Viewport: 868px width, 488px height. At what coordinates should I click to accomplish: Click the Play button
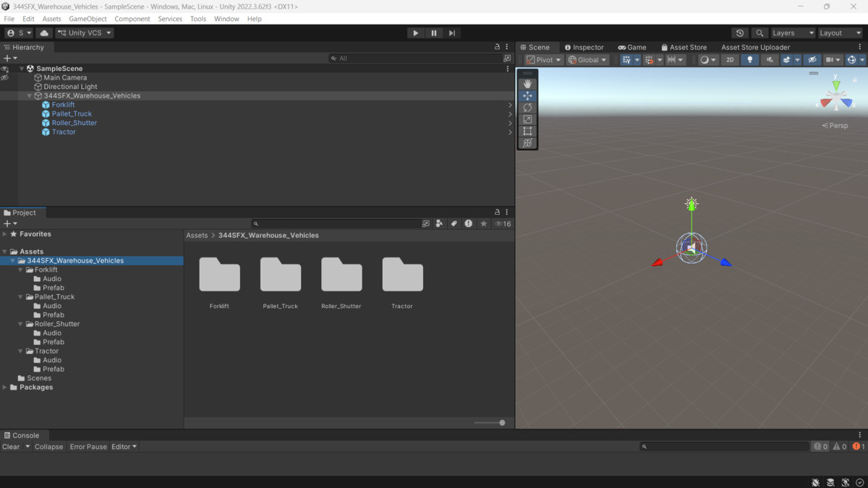(x=415, y=33)
